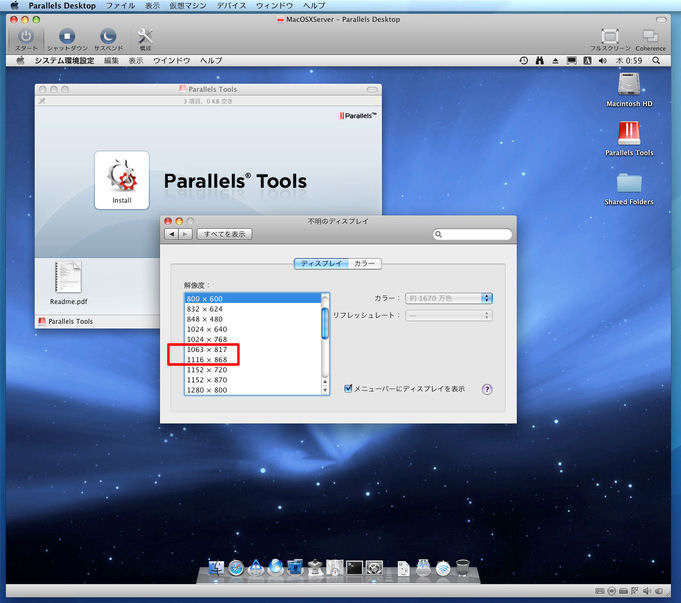
Task: Select 848 × 480 resolution
Action: pos(253,319)
